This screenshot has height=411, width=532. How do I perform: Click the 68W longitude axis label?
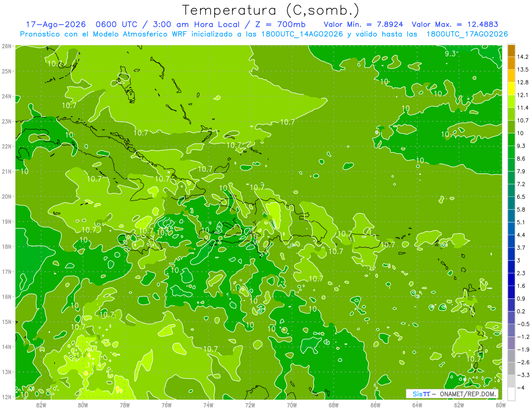(x=333, y=405)
